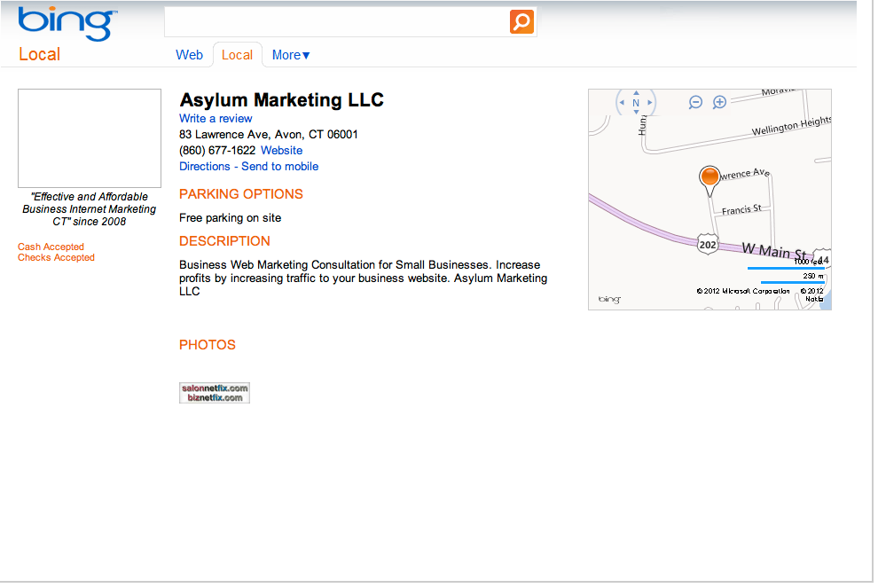Zoom in the map with plus icon

pyautogui.click(x=720, y=102)
